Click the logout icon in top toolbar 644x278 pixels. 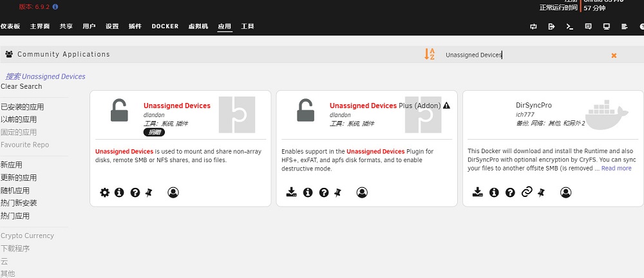pyautogui.click(x=552, y=26)
